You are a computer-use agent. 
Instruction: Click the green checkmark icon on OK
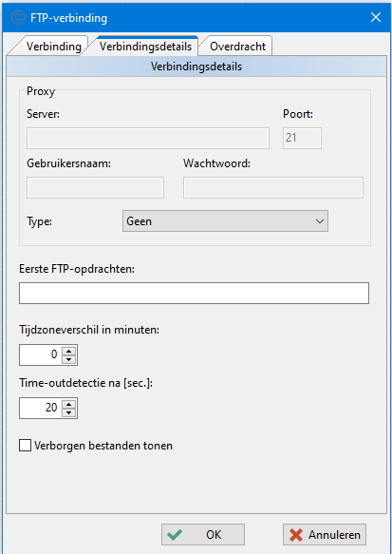(x=175, y=535)
